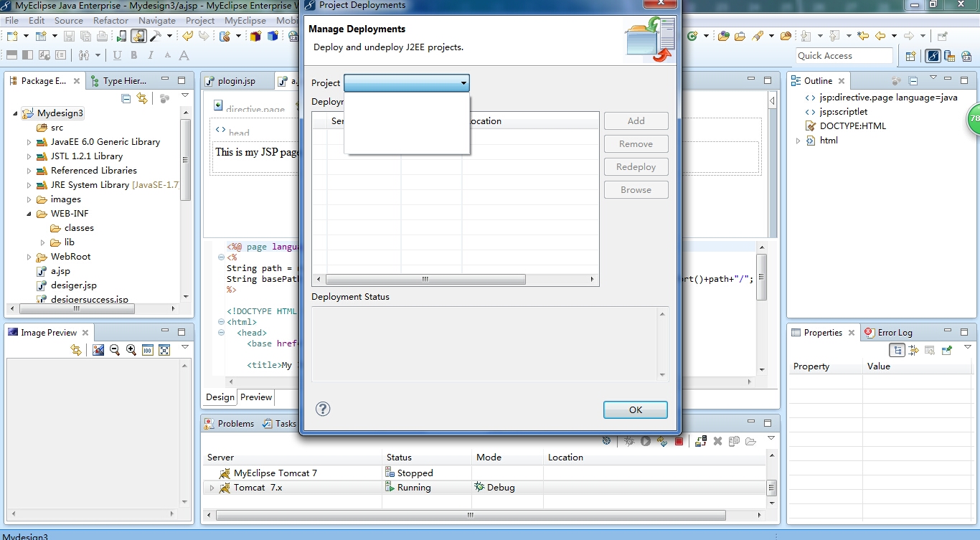
Task: Open the Project combo box in dialog
Action: click(407, 83)
